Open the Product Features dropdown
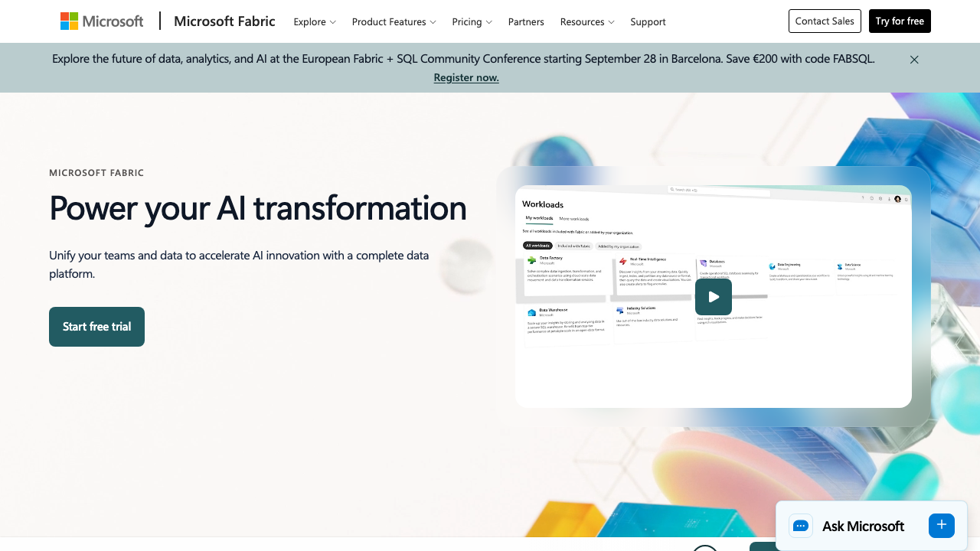The height and width of the screenshot is (551, 980). [x=394, y=21]
